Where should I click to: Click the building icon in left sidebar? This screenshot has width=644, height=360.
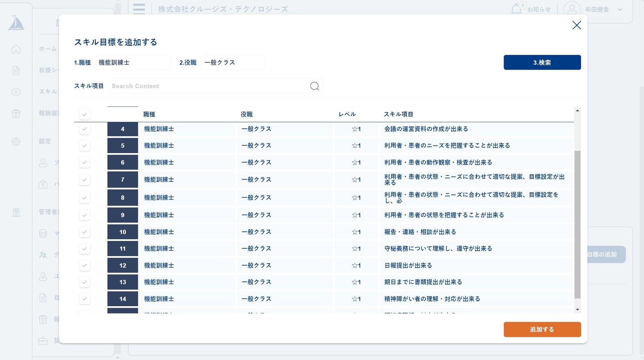[x=16, y=212]
